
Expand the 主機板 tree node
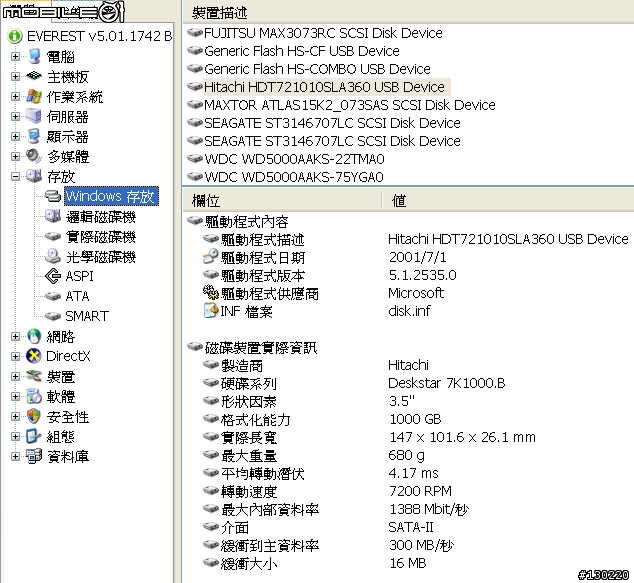[x=15, y=76]
